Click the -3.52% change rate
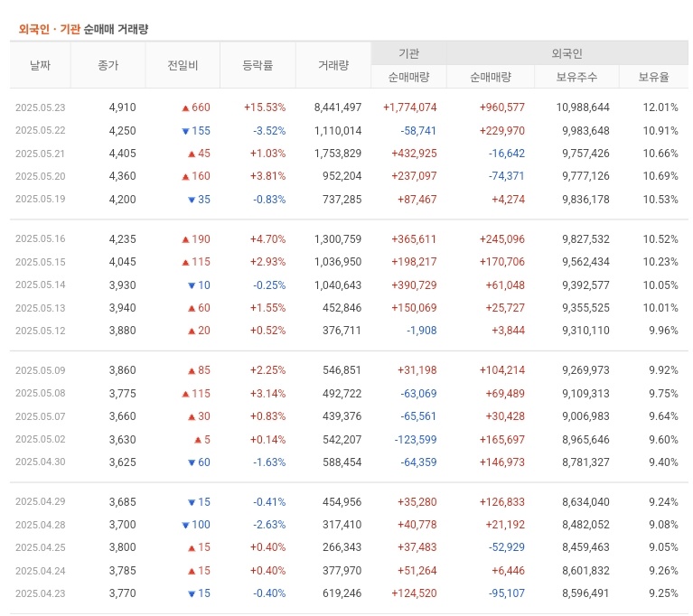Image resolution: width=693 pixels, height=616 pixels. coord(269,131)
